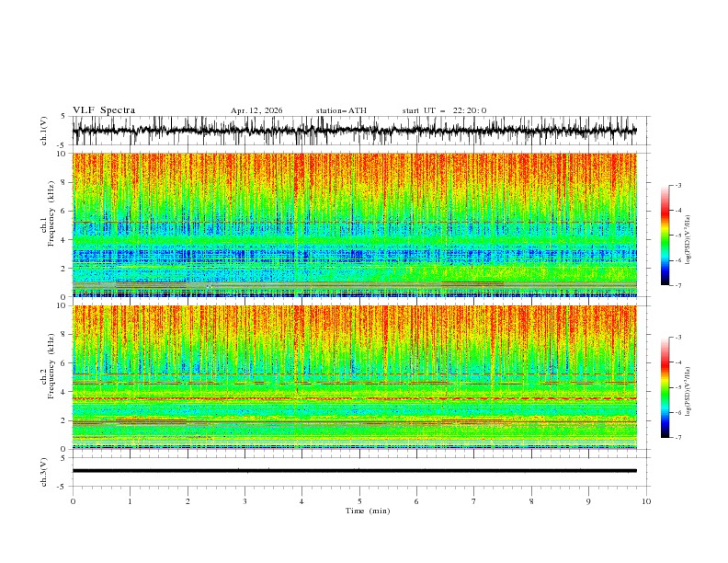Click the ch.3 flat waveform trace panel
Image resolution: width=728 pixels, height=563 pixels.
point(360,472)
